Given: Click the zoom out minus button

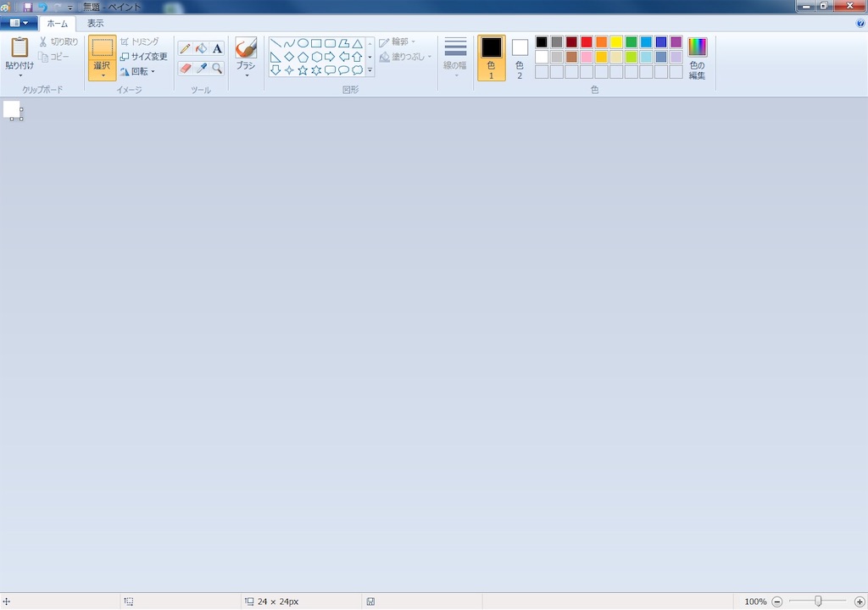Looking at the screenshot, I should coord(777,602).
